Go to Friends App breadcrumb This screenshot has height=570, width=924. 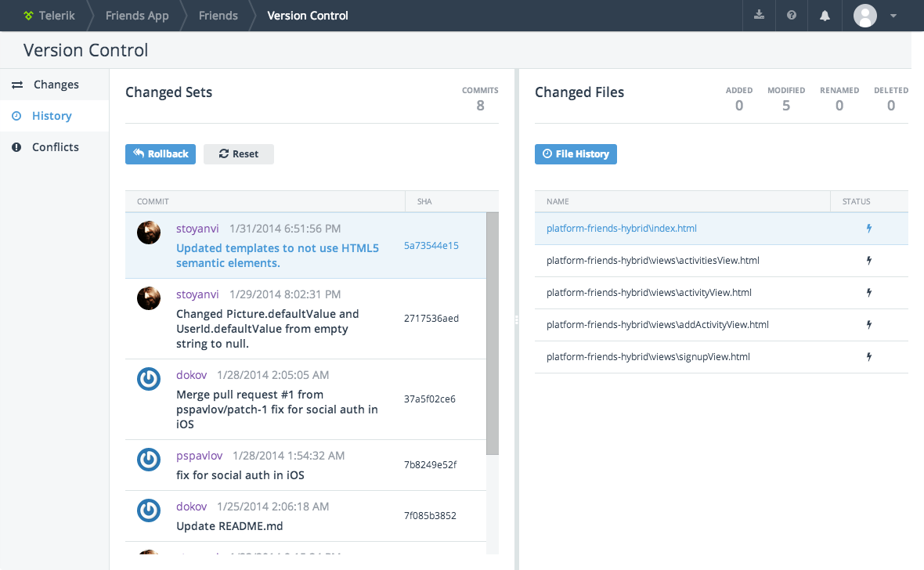[137, 16]
